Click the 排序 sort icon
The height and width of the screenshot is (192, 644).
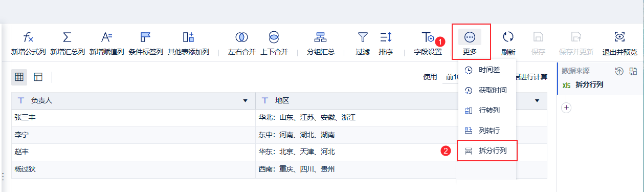click(386, 37)
